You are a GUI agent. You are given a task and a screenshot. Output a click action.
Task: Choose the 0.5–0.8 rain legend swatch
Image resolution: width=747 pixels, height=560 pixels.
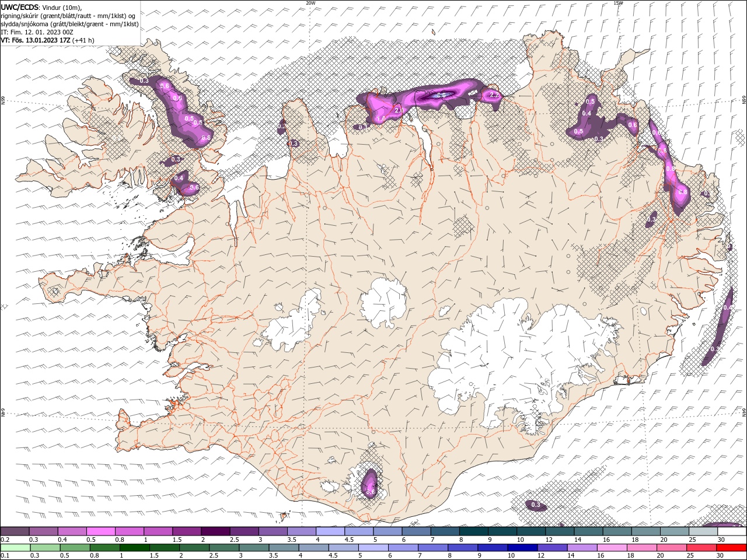75,548
